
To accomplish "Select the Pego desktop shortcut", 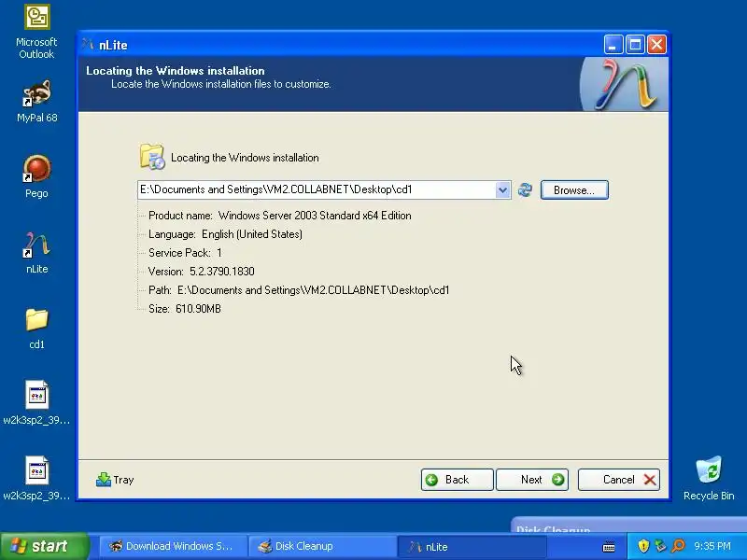I will click(x=36, y=176).
